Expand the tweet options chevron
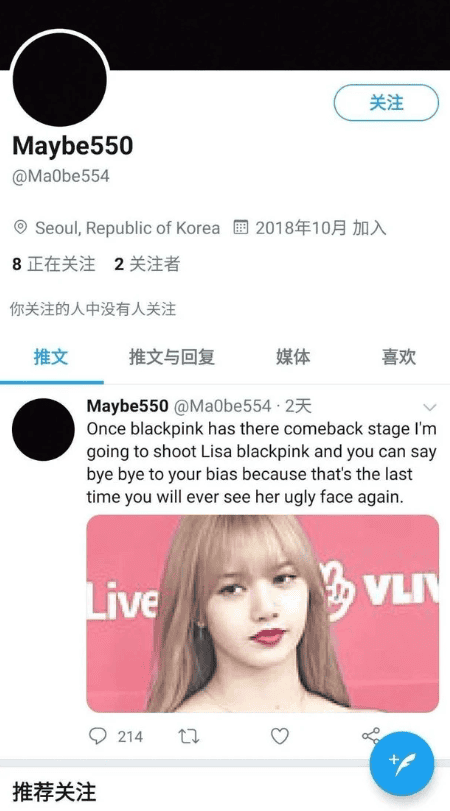This screenshot has width=450, height=811. click(430, 407)
